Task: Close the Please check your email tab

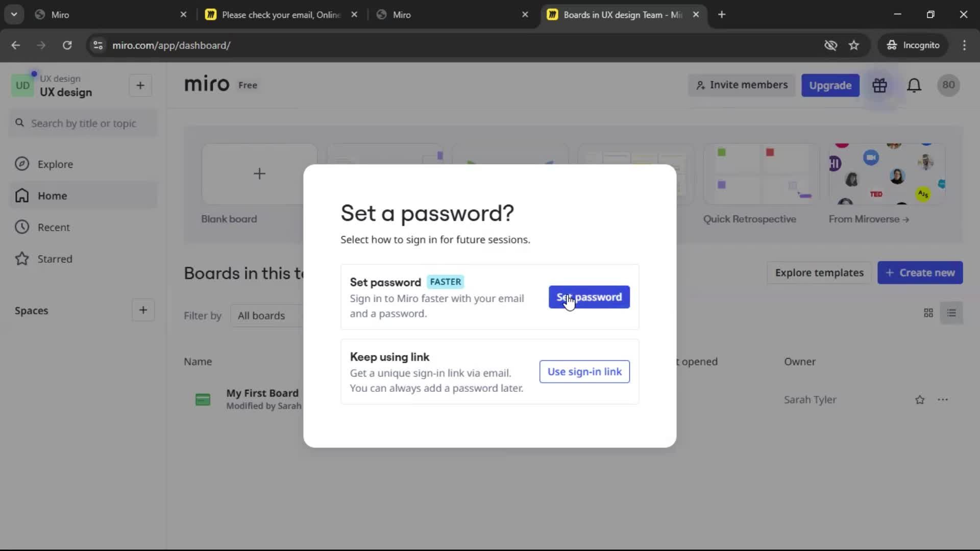Action: (x=354, y=15)
